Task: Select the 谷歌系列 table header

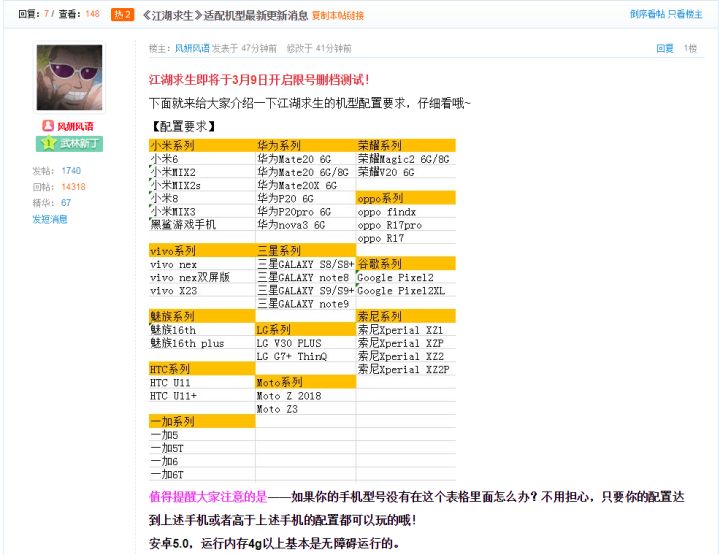Action: tap(406, 264)
